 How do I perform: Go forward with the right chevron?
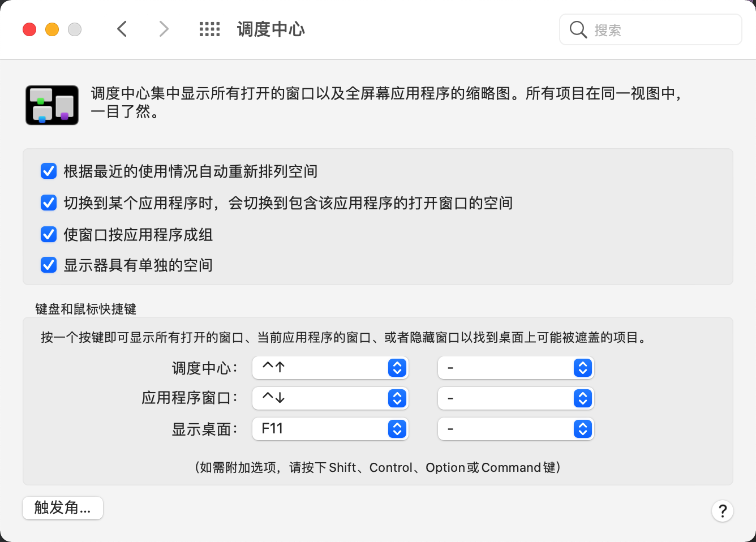164,29
